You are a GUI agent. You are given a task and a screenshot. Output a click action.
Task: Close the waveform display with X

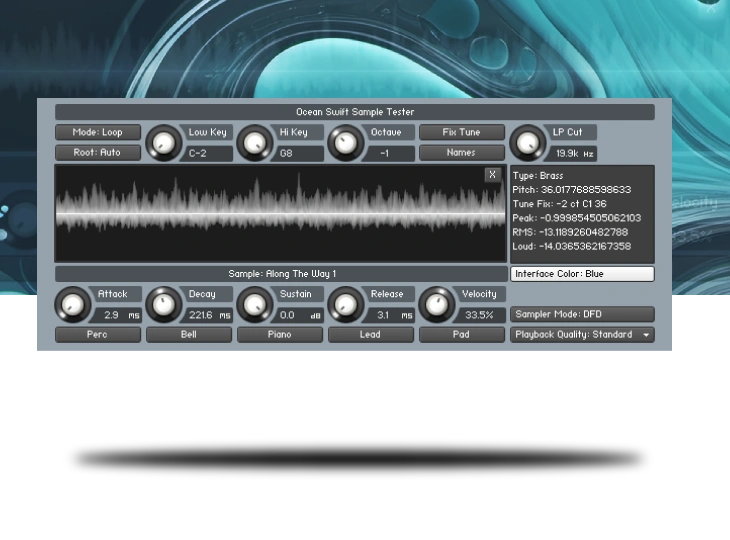492,175
